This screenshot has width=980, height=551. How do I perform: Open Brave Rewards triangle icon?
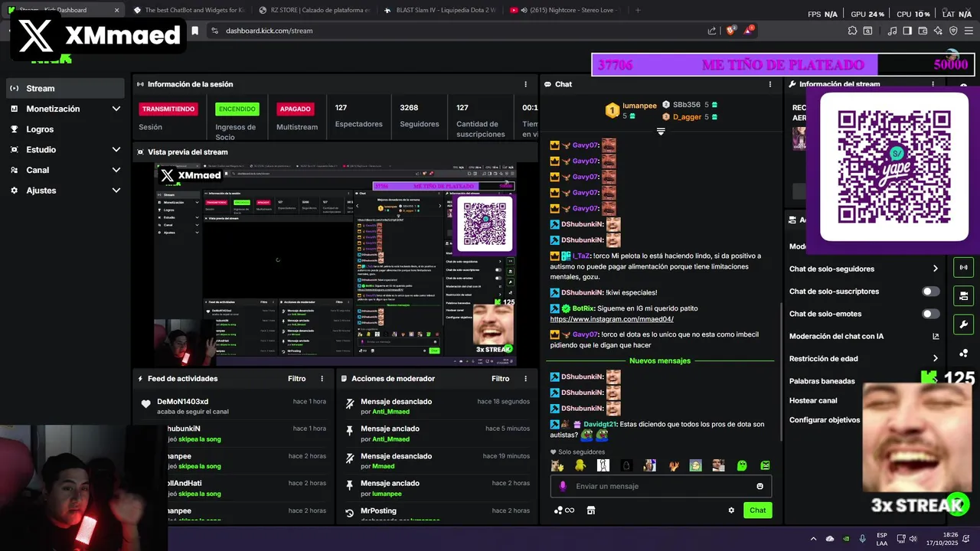pos(750,31)
